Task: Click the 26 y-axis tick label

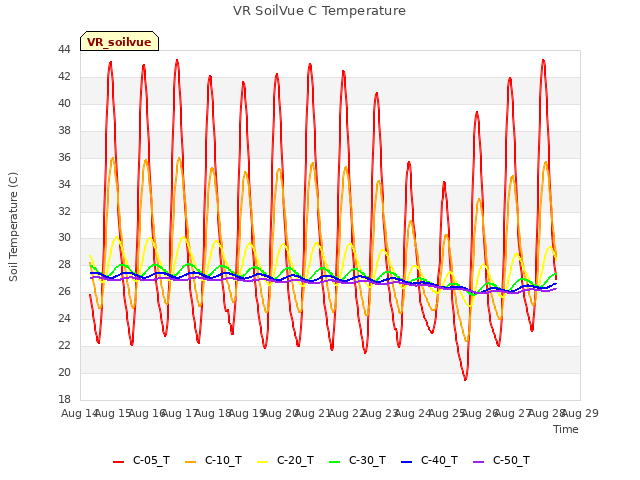Action: 64,291
